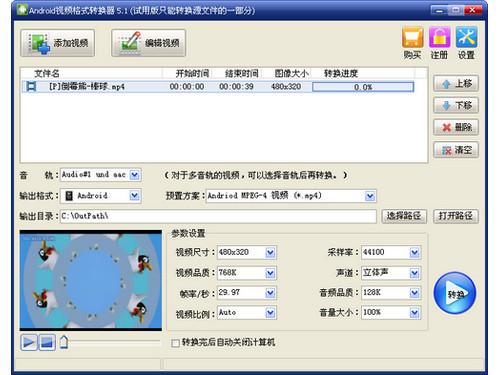The image size is (500, 375).
Task: Move selected file up with 上移
Action: pos(456,83)
